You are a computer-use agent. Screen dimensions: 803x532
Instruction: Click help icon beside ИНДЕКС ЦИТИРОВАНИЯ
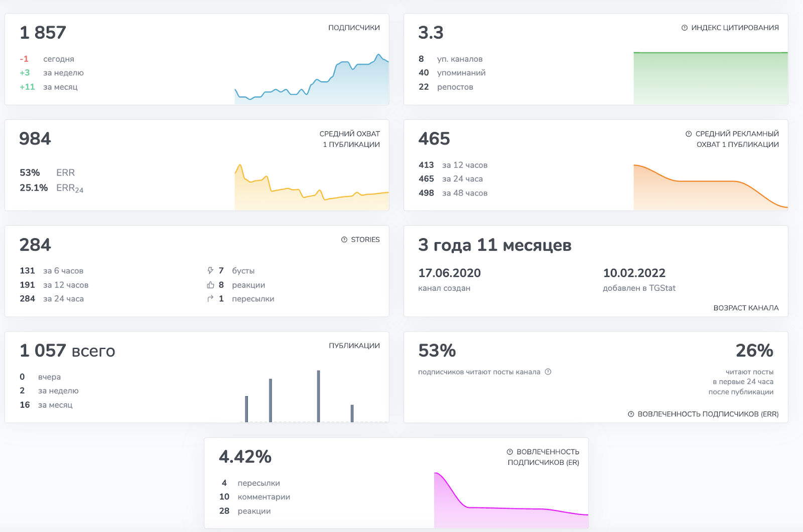coord(685,28)
